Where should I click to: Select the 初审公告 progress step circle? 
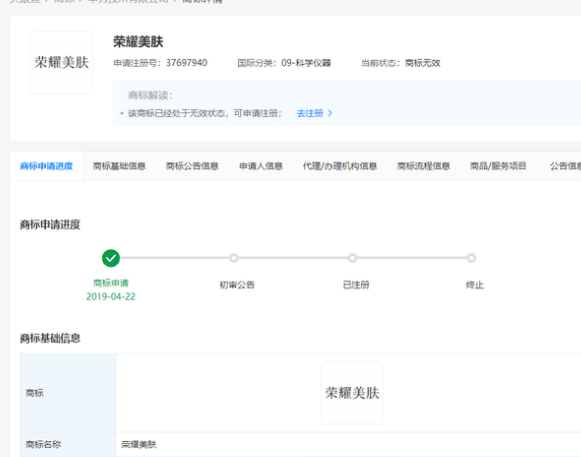point(233,258)
